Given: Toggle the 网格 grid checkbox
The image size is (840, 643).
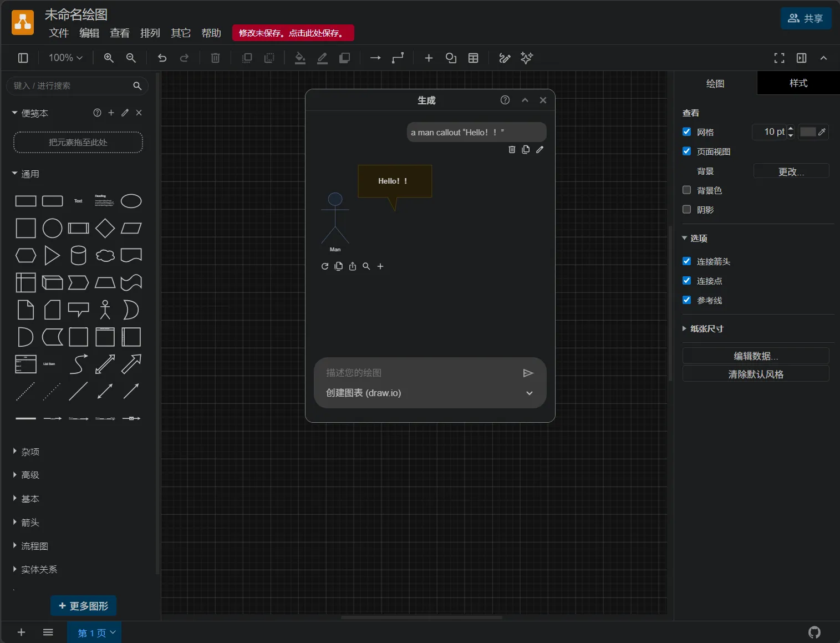Looking at the screenshot, I should (686, 131).
